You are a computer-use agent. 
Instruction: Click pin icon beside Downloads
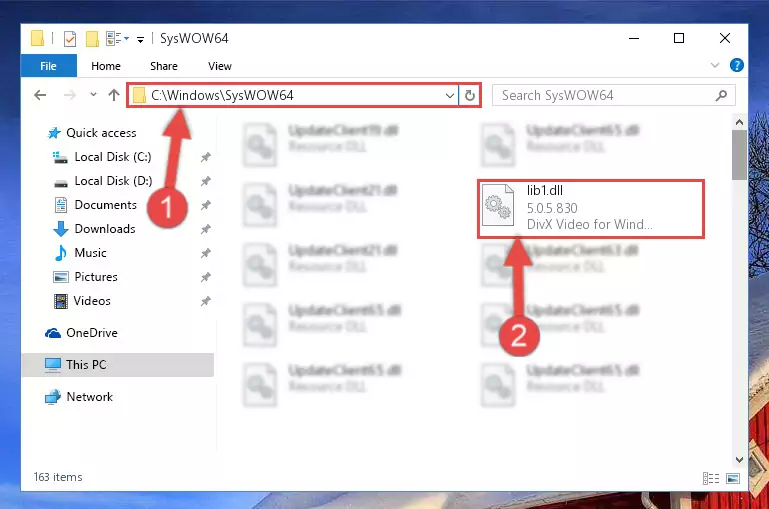[x=205, y=229]
